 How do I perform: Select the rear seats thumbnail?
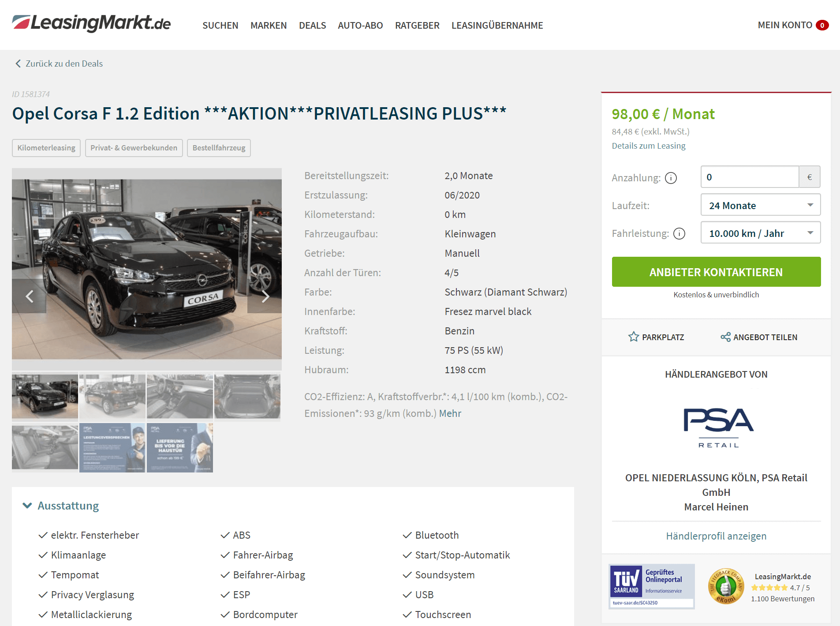(45, 447)
